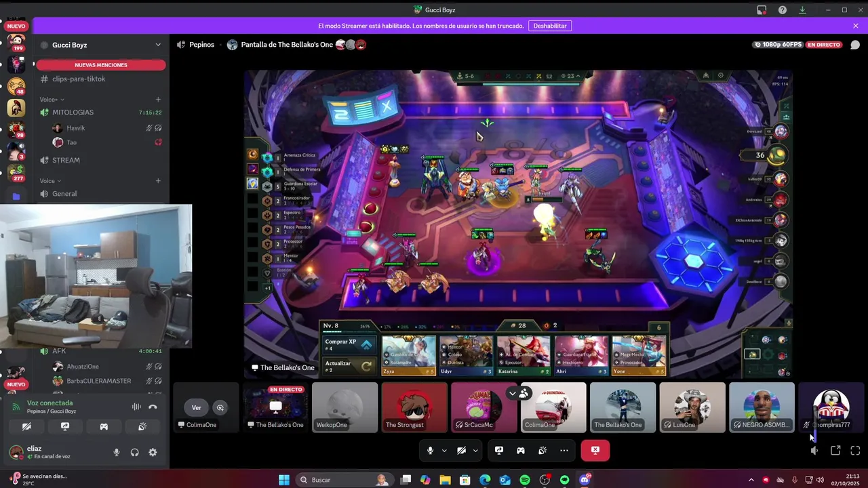Screen dimensions: 868x488
Task: Hide participants with the chevron toggle
Action: 513,393
